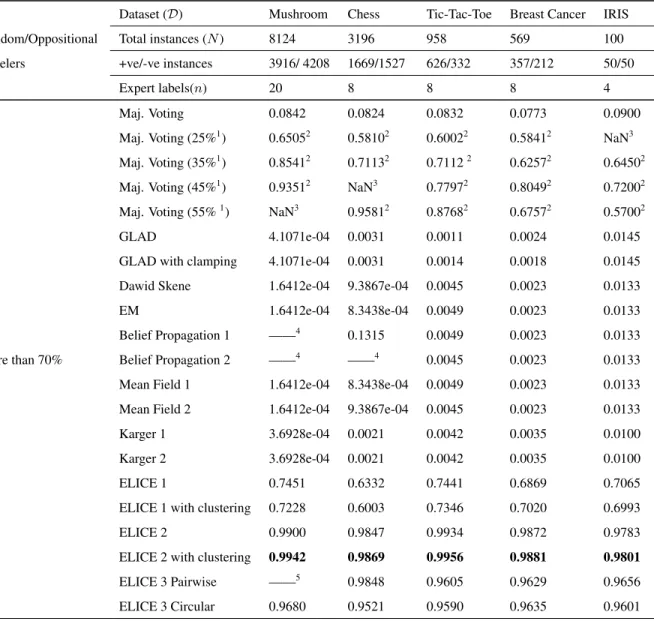Click the bold 0.9942 Mushroom cell
The height and width of the screenshot is (621, 654).
coord(287,557)
